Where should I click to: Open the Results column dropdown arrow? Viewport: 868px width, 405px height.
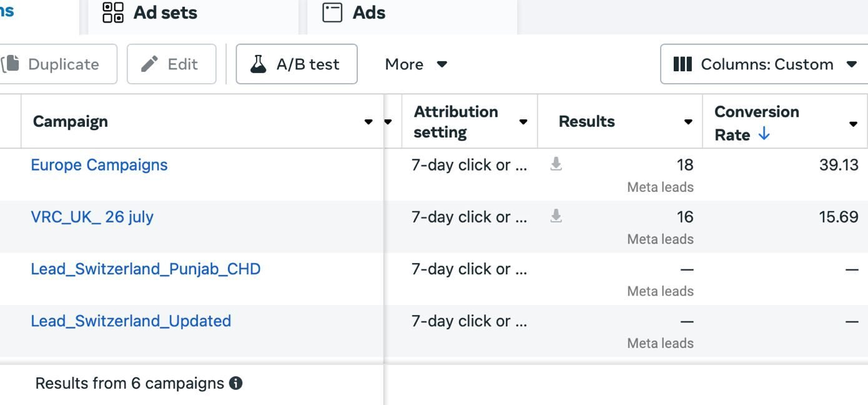click(x=688, y=122)
